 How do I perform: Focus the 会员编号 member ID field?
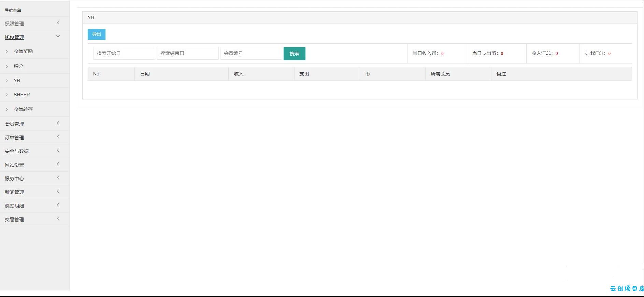tap(251, 53)
